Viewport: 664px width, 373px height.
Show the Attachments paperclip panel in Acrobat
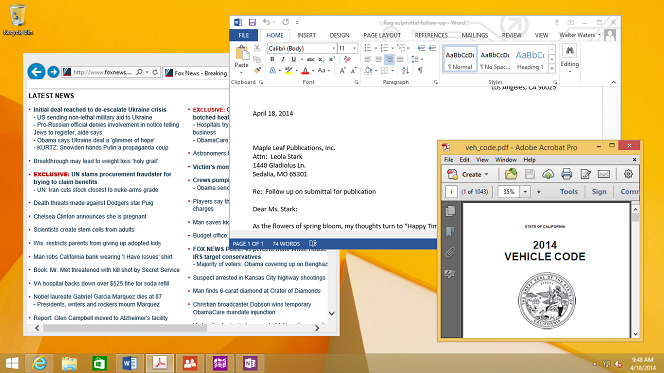[450, 253]
